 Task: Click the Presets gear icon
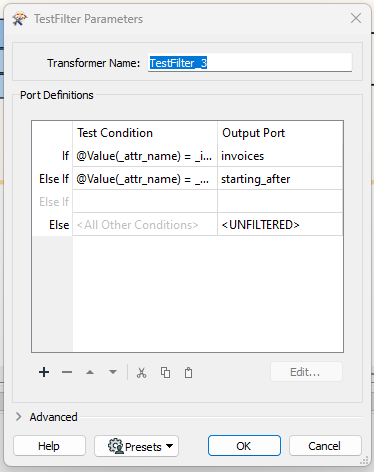click(115, 446)
